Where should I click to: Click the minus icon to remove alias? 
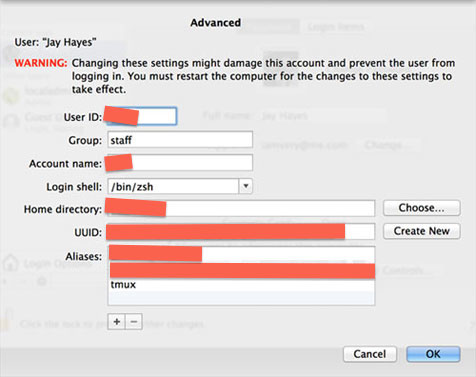[x=134, y=322]
